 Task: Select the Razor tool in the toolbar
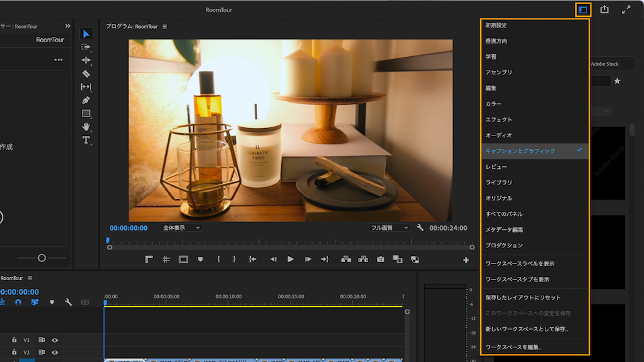86,74
